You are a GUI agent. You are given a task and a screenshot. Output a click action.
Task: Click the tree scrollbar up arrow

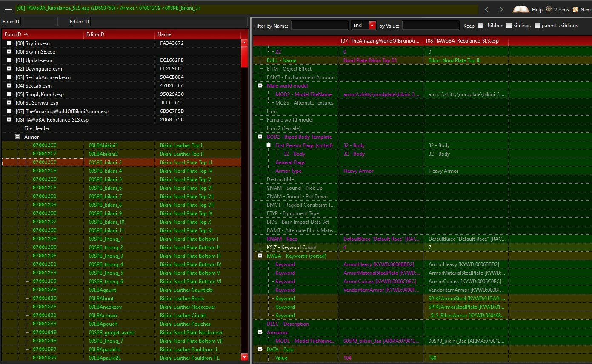coord(244,43)
